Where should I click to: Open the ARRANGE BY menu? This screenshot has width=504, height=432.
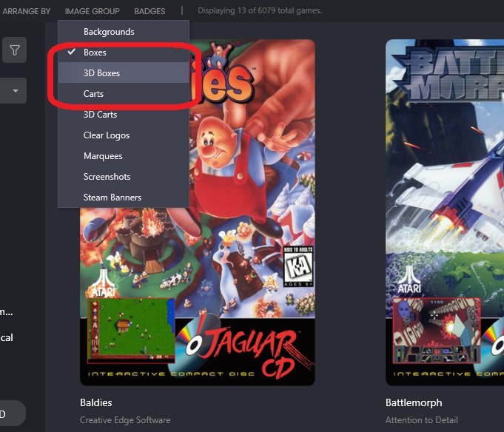pos(26,11)
